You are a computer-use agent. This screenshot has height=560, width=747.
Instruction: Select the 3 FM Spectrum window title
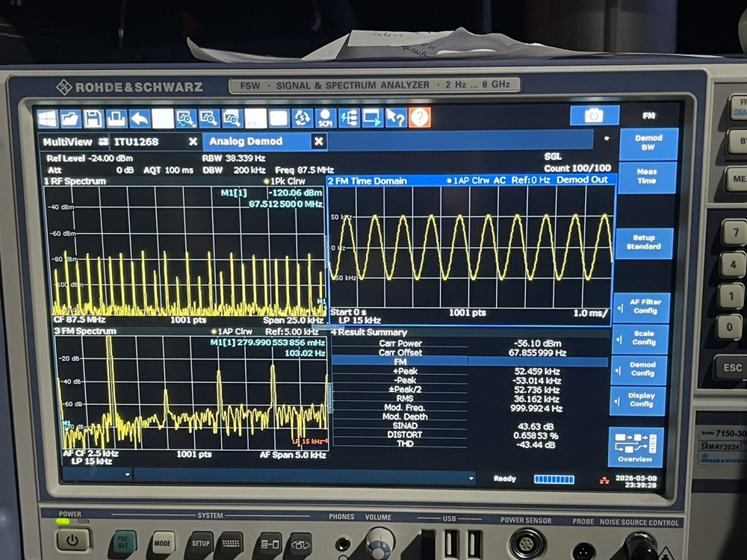pyautogui.click(x=85, y=332)
